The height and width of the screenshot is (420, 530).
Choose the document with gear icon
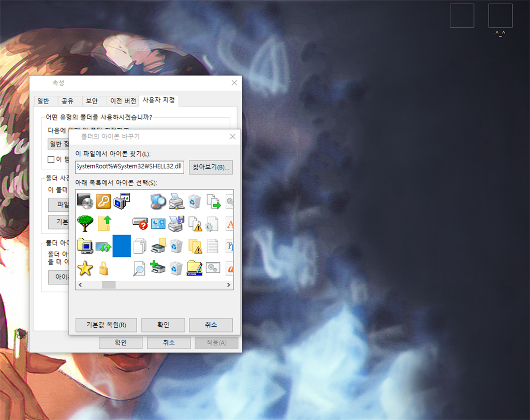coord(212,224)
